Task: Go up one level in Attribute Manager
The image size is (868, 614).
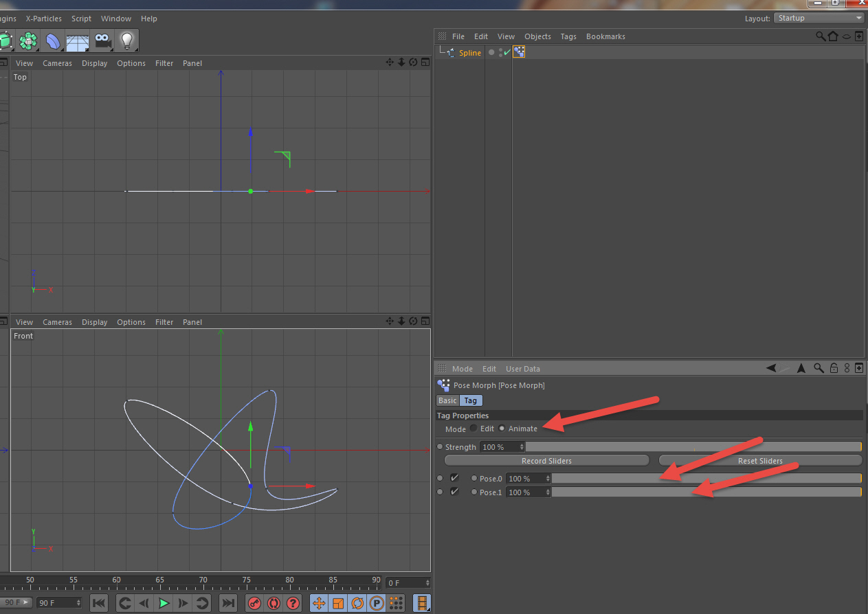Action: pos(801,368)
